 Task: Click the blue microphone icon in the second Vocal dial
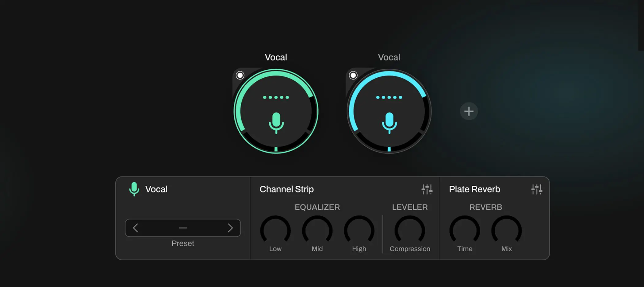pos(389,123)
